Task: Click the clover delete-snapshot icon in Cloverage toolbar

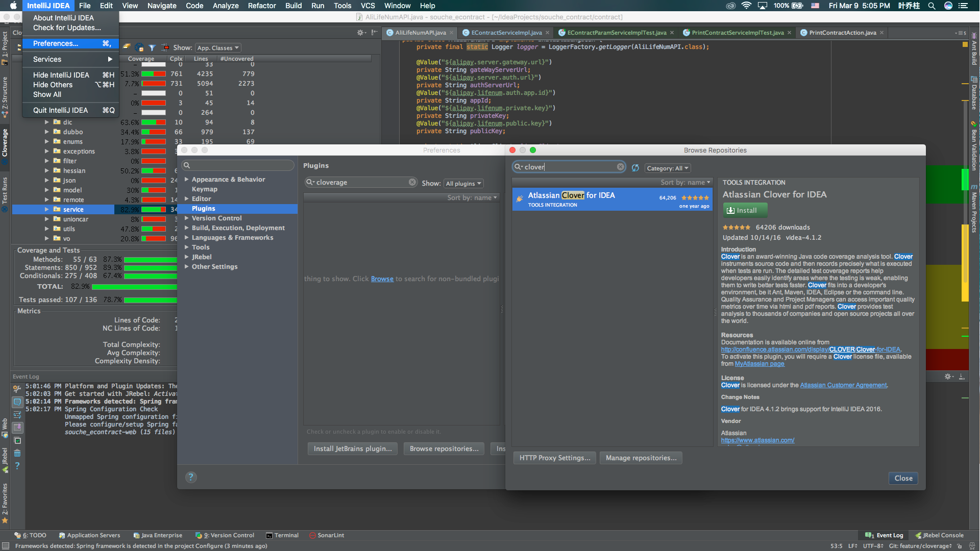Action: (x=139, y=47)
